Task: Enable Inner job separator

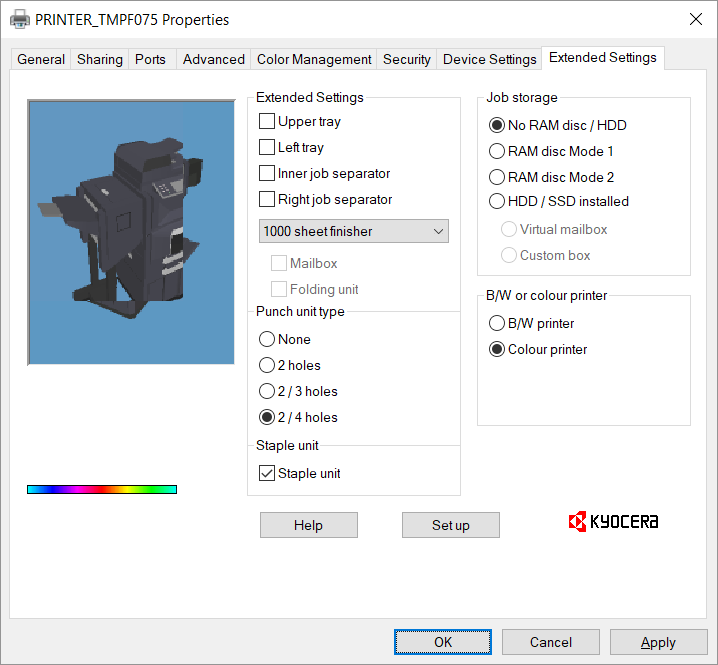Action: click(267, 174)
